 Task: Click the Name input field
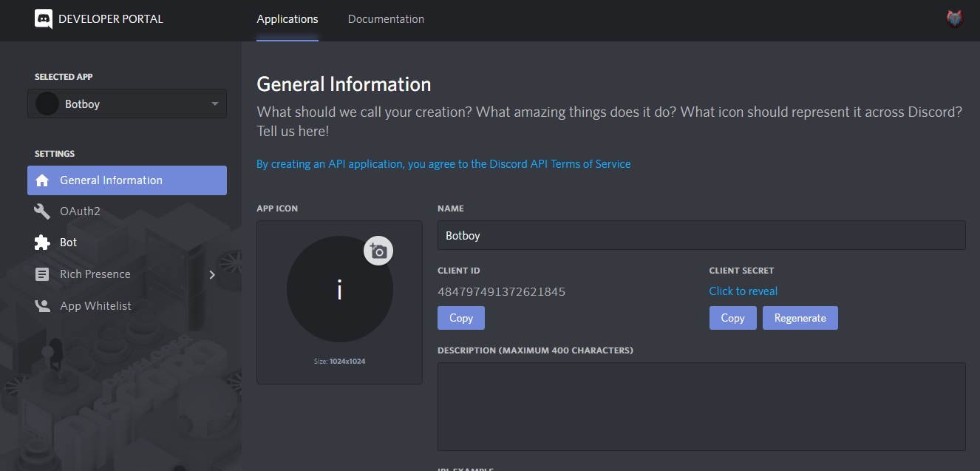[x=701, y=235]
